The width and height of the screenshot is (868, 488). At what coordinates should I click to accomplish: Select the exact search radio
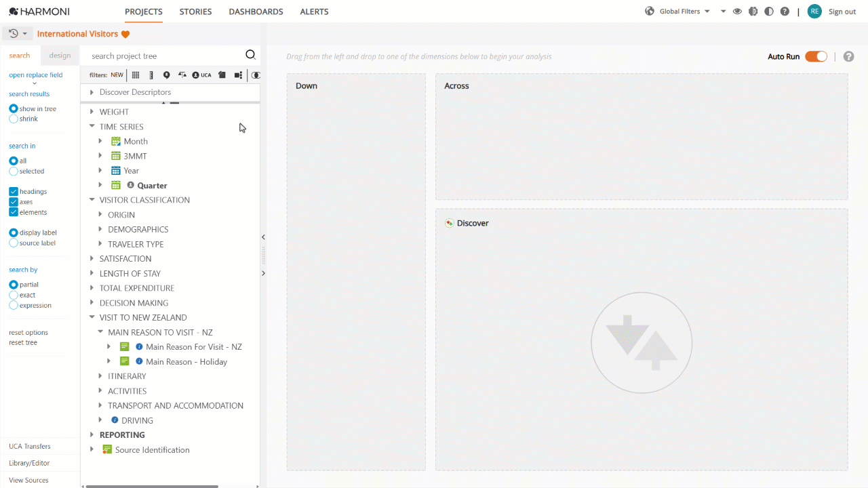[x=14, y=295]
